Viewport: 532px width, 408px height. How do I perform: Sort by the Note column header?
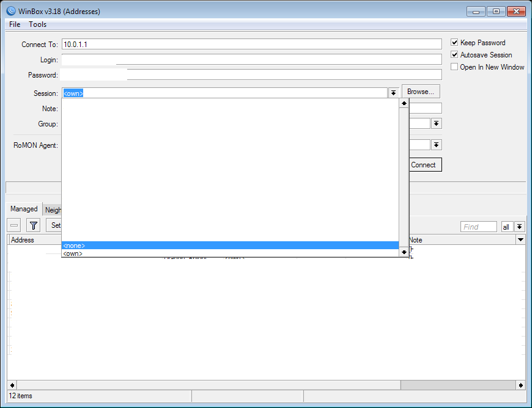[x=462, y=239]
